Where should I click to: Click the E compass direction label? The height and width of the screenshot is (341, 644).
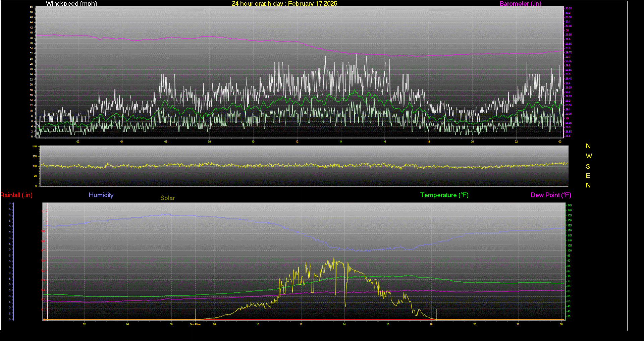588,176
